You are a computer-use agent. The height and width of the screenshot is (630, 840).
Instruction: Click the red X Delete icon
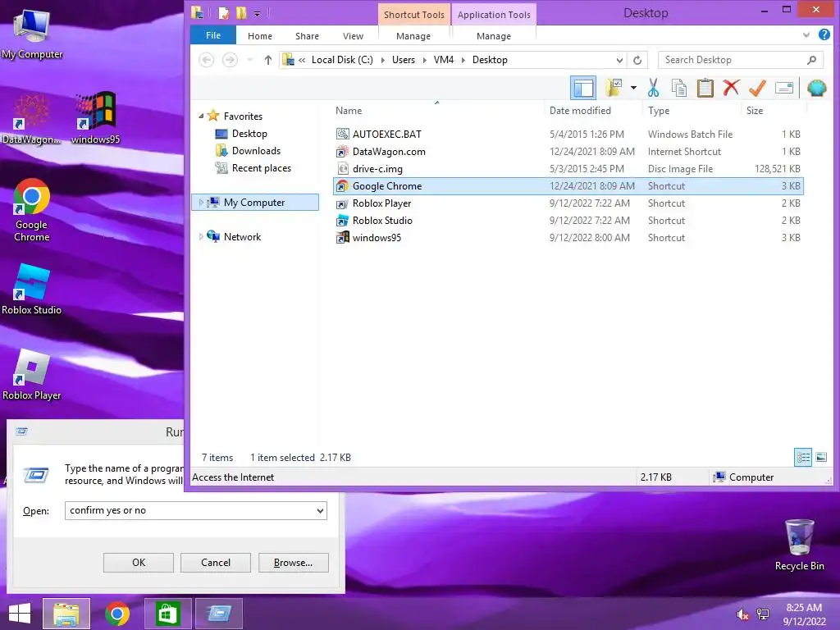click(x=731, y=87)
